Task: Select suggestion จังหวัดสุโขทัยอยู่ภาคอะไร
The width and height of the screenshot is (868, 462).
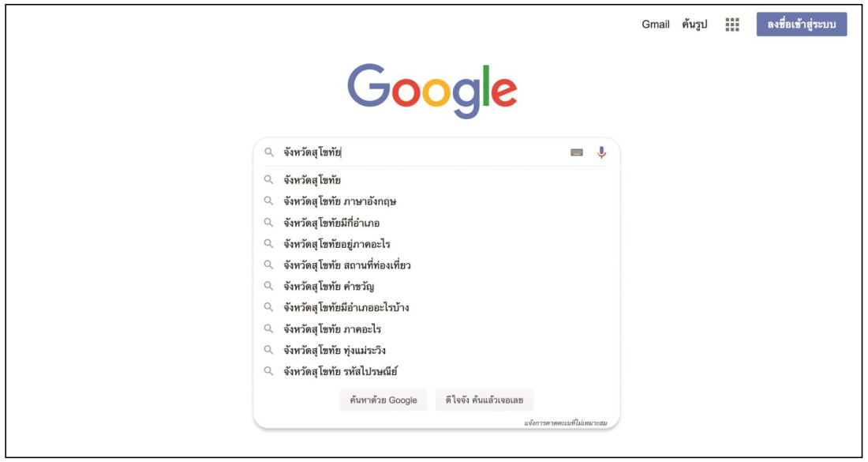Action: click(x=337, y=244)
